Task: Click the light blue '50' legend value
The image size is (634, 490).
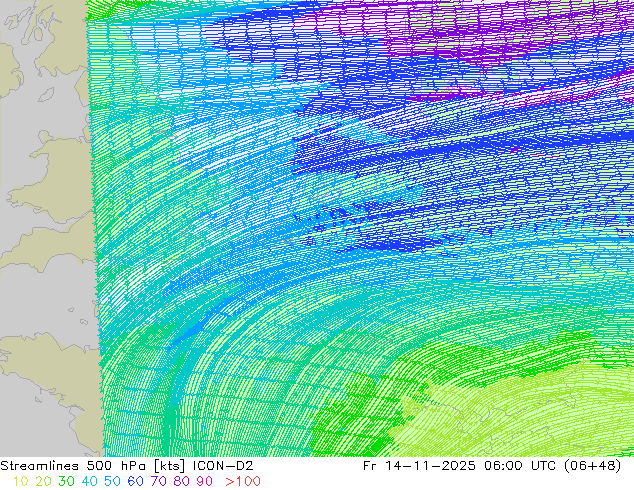Action: click(x=112, y=481)
